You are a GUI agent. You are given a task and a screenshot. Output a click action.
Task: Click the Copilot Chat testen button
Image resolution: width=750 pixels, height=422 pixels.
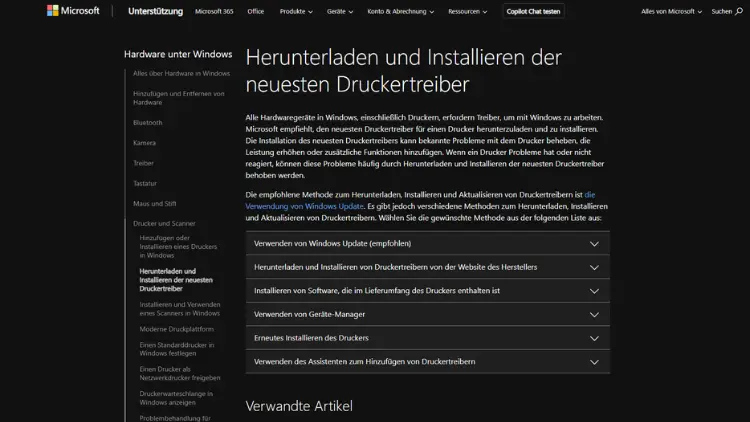[x=533, y=11]
